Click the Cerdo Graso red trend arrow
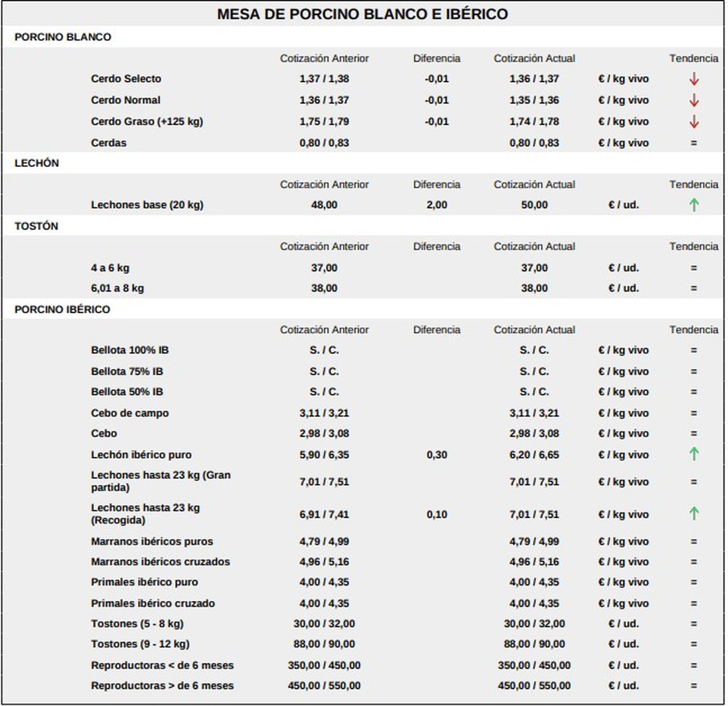The height and width of the screenshot is (706, 728). (x=693, y=122)
